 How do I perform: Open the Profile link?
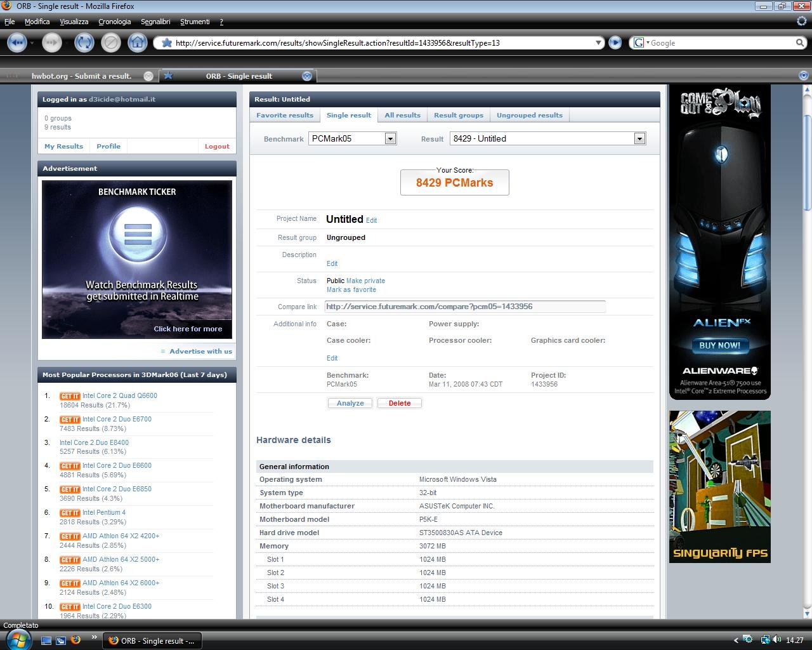108,146
